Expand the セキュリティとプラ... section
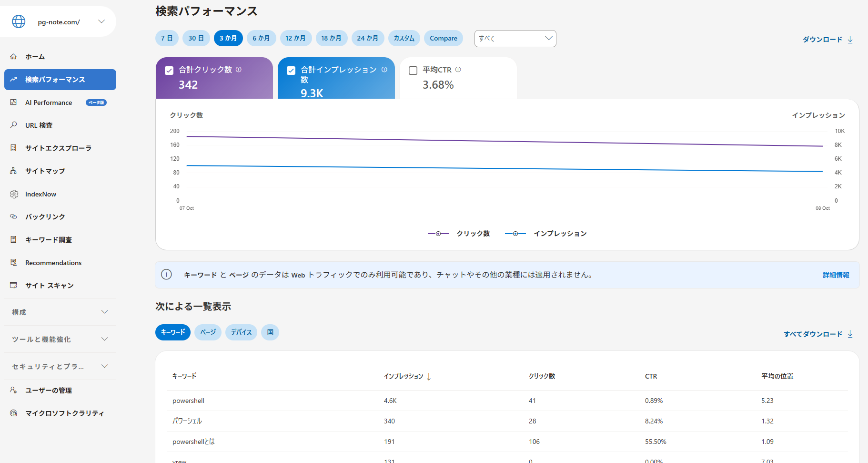Image resolution: width=868 pixels, height=463 pixels. pos(60,366)
